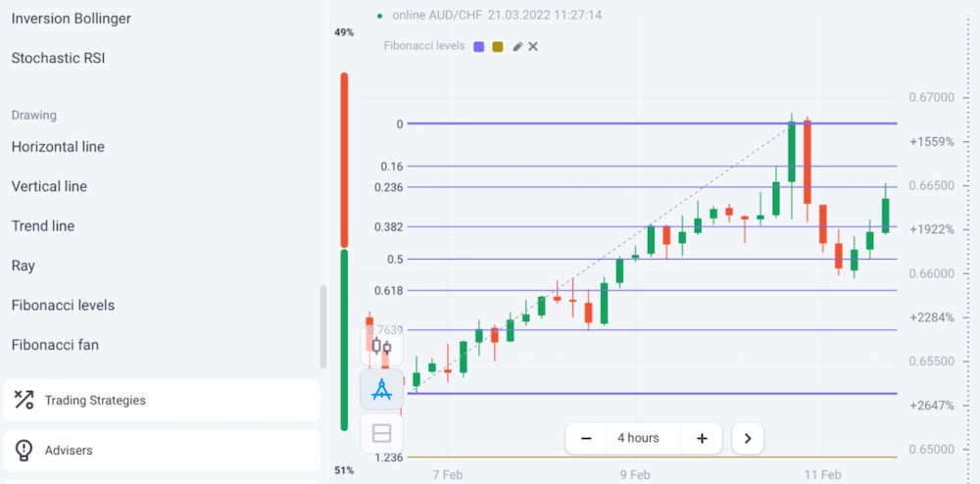This screenshot has width=980, height=484.
Task: Pick the gold Fibonacci color swatch
Action: tap(497, 46)
